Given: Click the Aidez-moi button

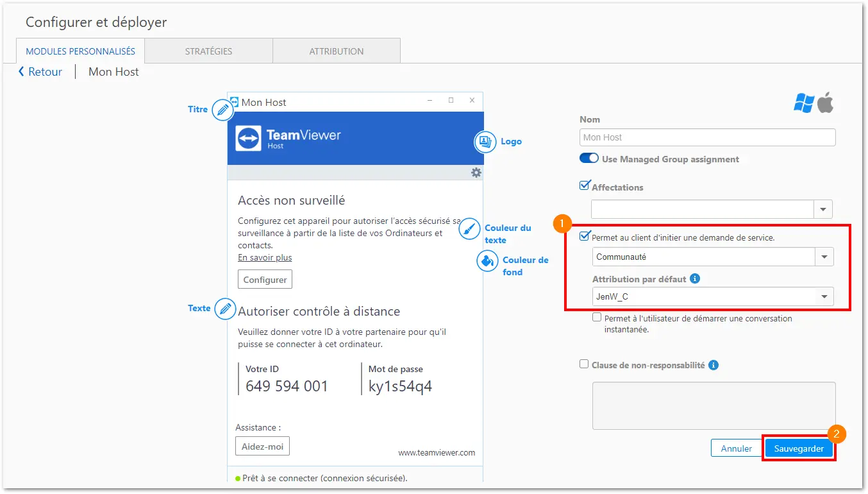Looking at the screenshot, I should pos(262,447).
